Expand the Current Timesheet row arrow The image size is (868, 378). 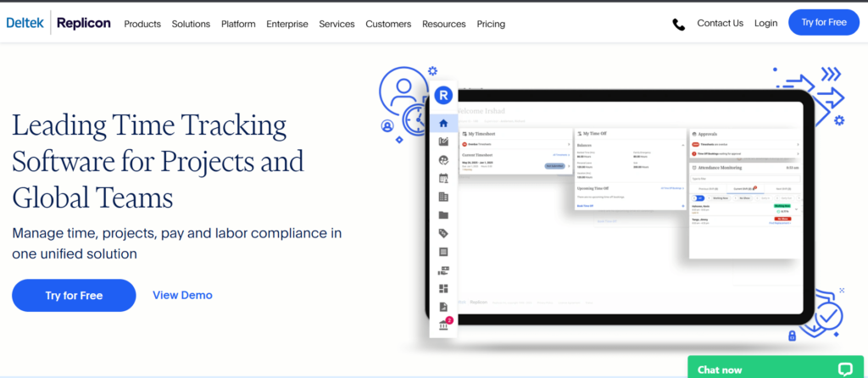569,166
